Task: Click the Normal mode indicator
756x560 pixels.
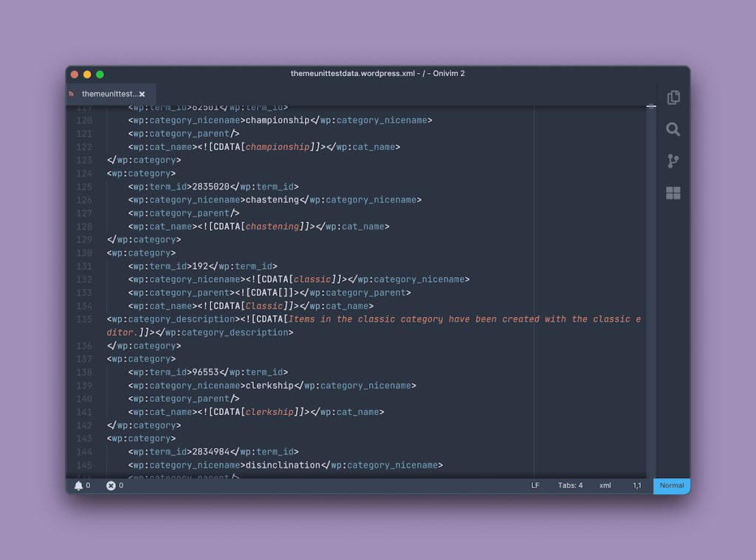Action: tap(671, 485)
